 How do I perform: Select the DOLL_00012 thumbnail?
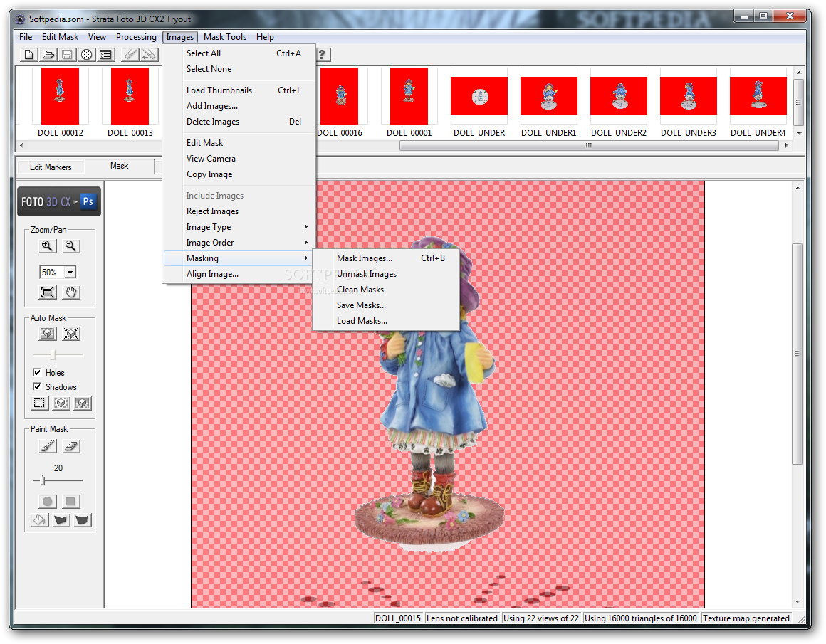pyautogui.click(x=60, y=102)
